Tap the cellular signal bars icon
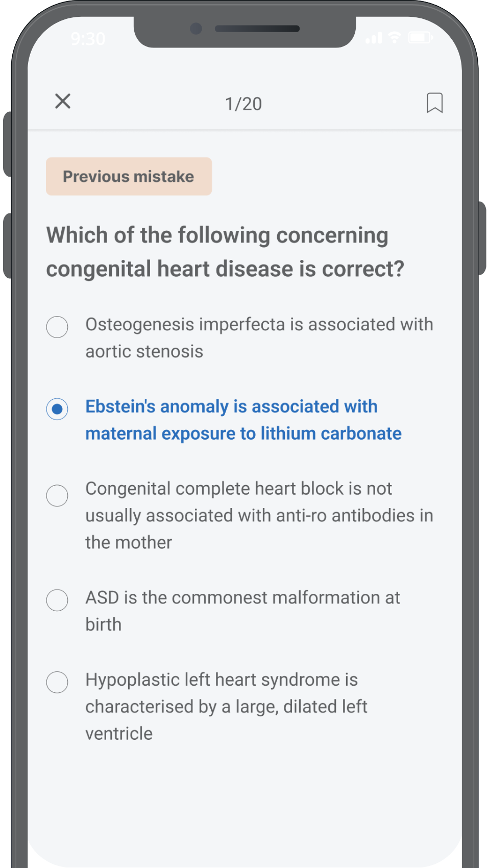 coord(374,38)
